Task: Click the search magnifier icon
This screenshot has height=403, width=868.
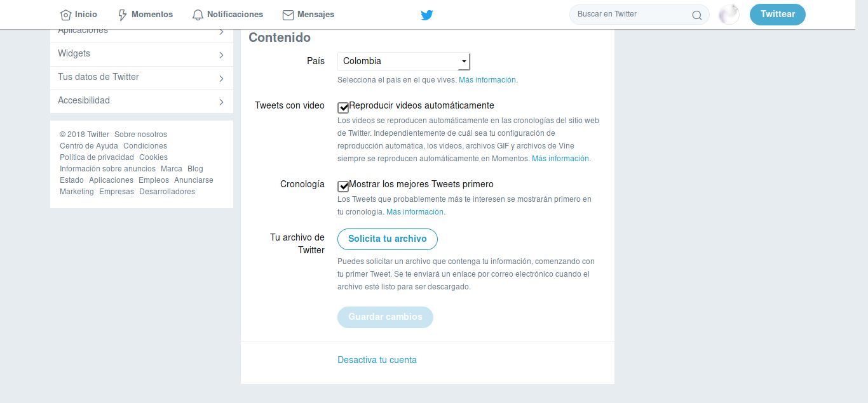Action: pos(697,15)
